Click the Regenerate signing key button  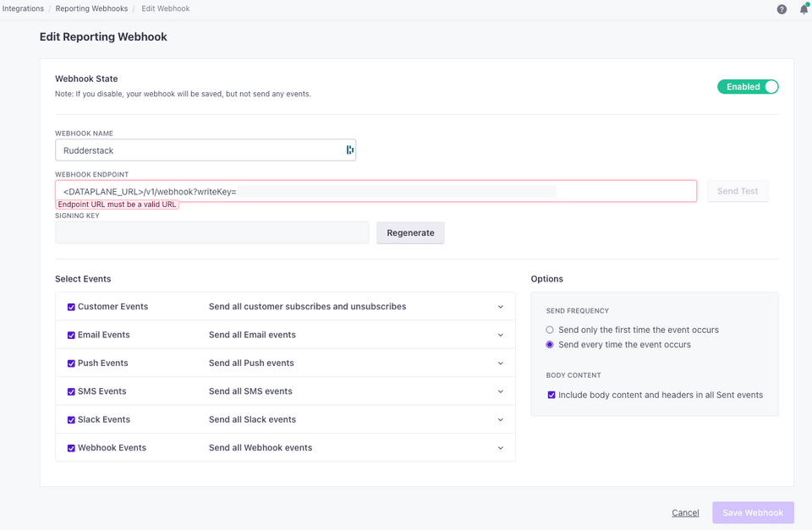(410, 232)
